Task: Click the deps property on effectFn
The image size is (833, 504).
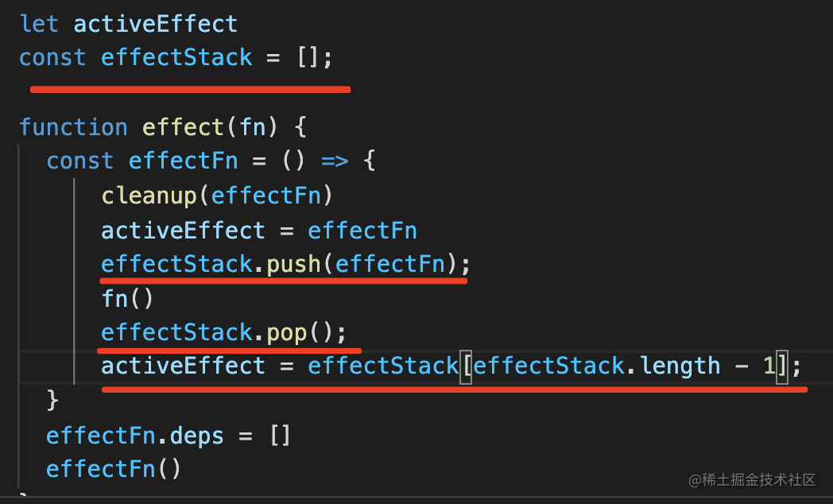Action: pyautogui.click(x=197, y=436)
